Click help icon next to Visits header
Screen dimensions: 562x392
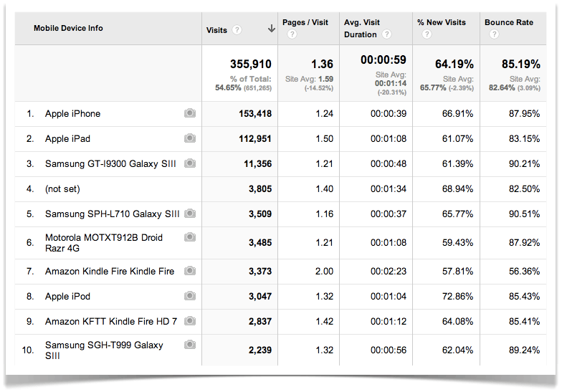(237, 30)
